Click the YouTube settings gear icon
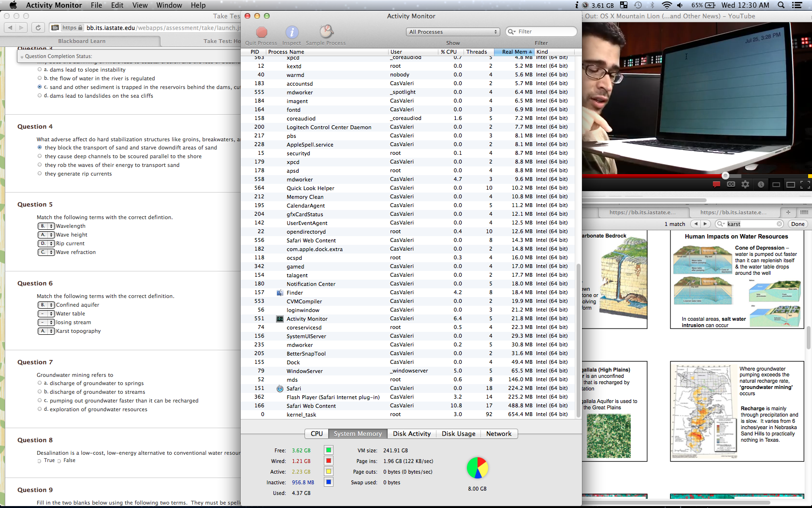Image resolution: width=812 pixels, height=508 pixels. (x=745, y=184)
